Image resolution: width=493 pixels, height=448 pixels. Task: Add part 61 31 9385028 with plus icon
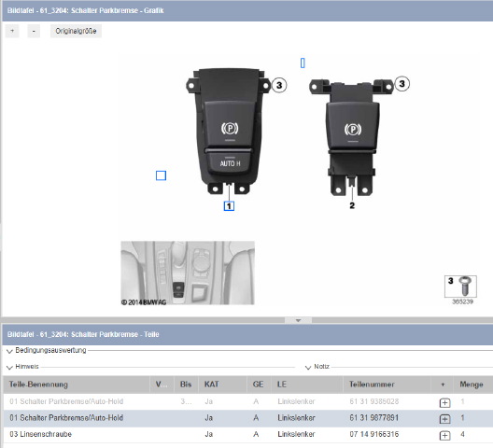tap(444, 402)
